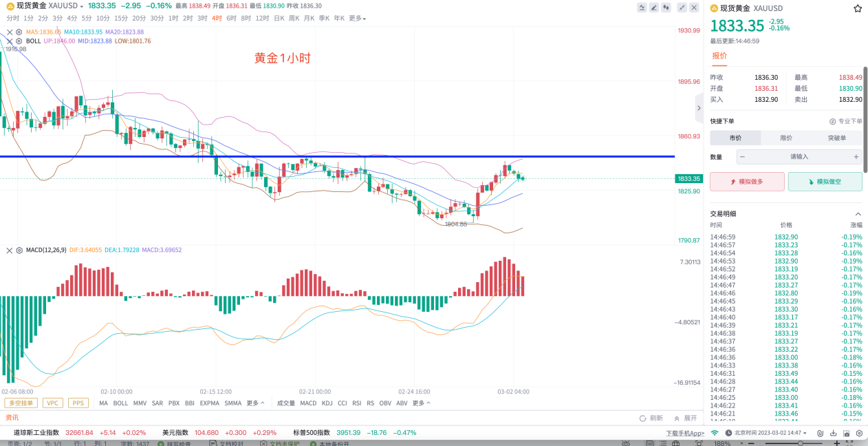Switch to 4时 timeframe

[217, 18]
